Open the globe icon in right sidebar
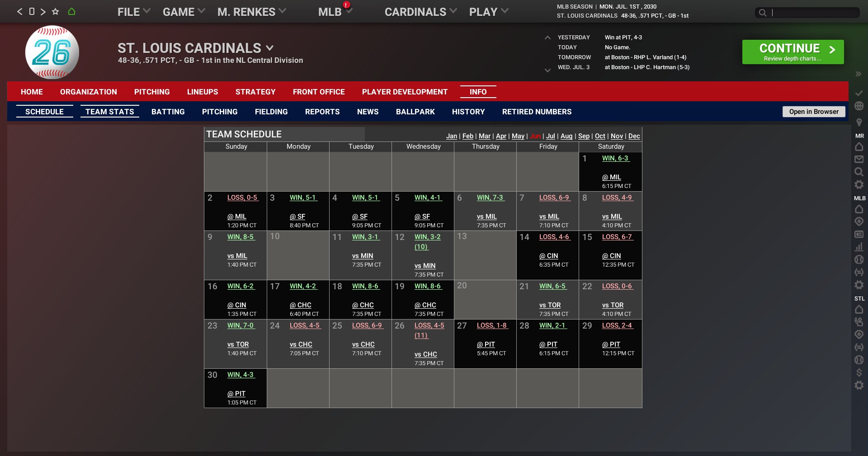Viewport: 868px width, 456px height. tap(859, 106)
